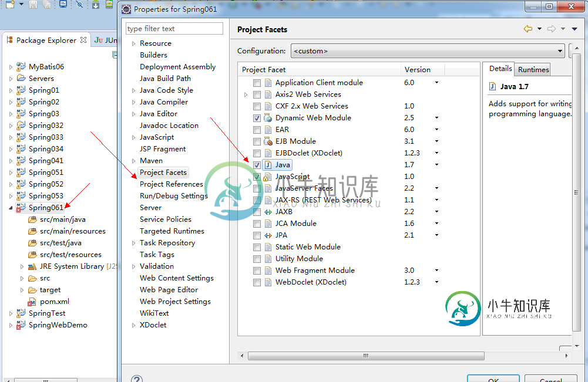Select Deployment Assembly in properties tree

(x=178, y=67)
